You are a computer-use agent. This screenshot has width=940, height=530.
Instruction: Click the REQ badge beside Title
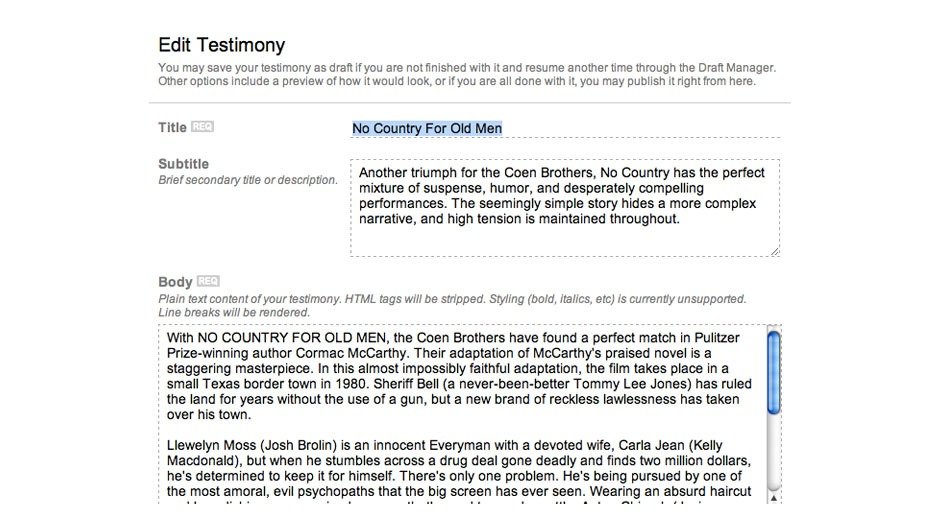(x=202, y=127)
